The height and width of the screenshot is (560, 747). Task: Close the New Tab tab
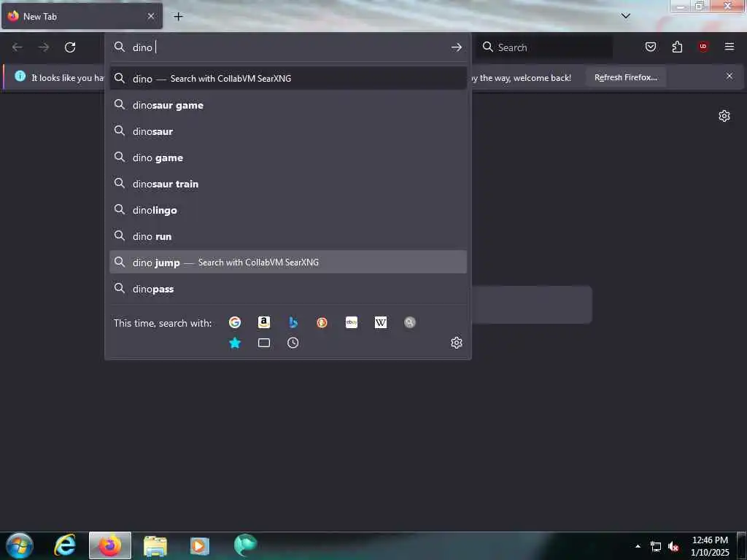[151, 16]
